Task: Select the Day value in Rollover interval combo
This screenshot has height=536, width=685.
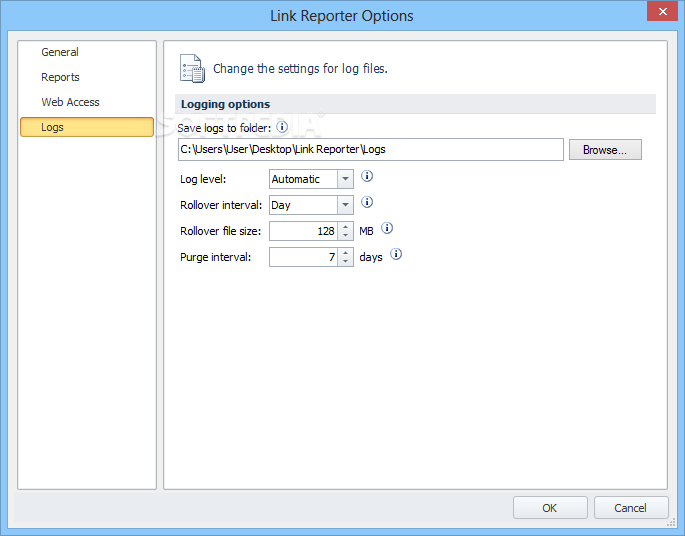Action: (303, 205)
